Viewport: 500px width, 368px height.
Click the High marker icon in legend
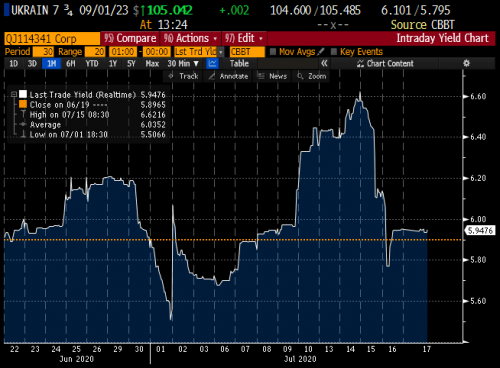pos(23,115)
